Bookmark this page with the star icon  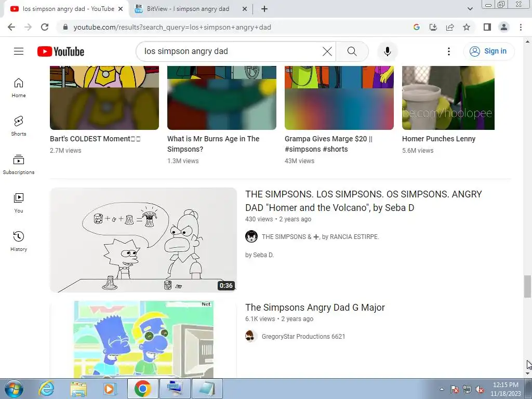[x=467, y=27]
